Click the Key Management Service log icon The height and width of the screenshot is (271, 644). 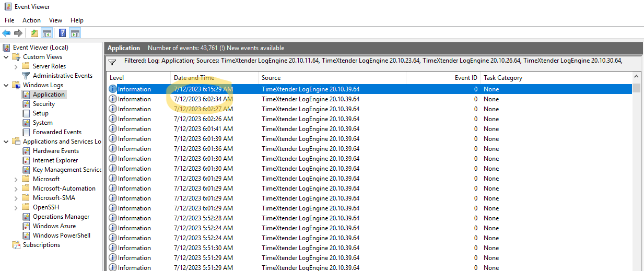pos(26,170)
